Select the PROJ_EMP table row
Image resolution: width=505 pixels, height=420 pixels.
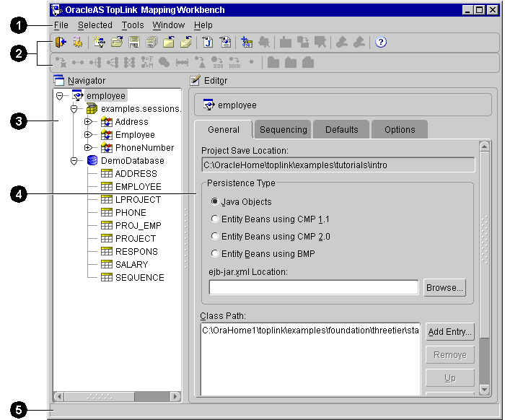131,225
